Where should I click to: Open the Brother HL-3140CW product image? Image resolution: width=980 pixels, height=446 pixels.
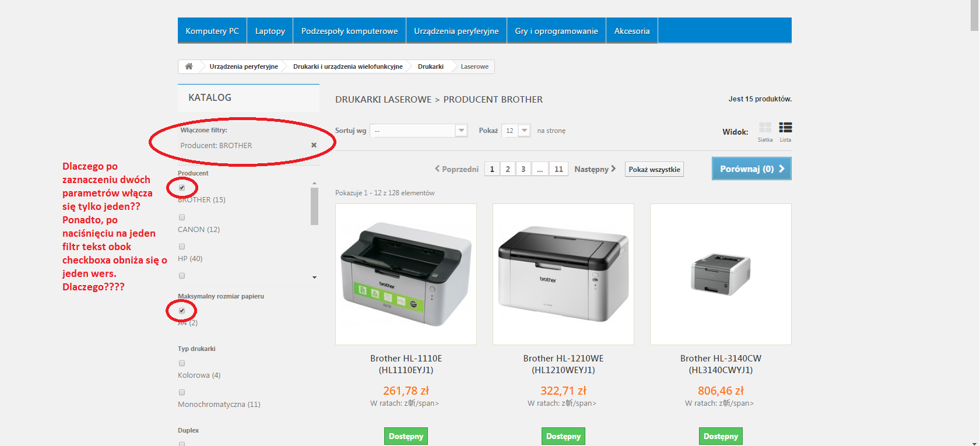point(721,274)
